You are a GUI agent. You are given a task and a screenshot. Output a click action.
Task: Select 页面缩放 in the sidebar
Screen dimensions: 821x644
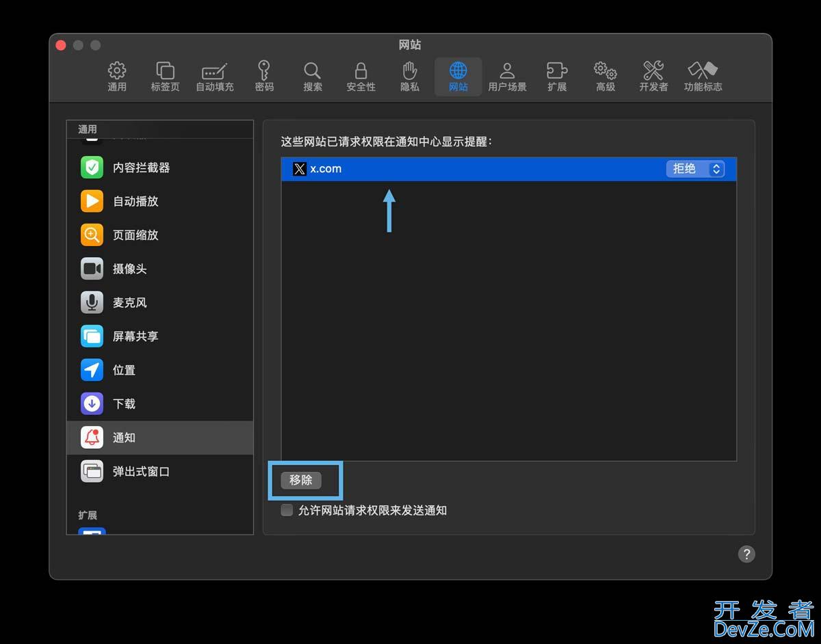[160, 234]
